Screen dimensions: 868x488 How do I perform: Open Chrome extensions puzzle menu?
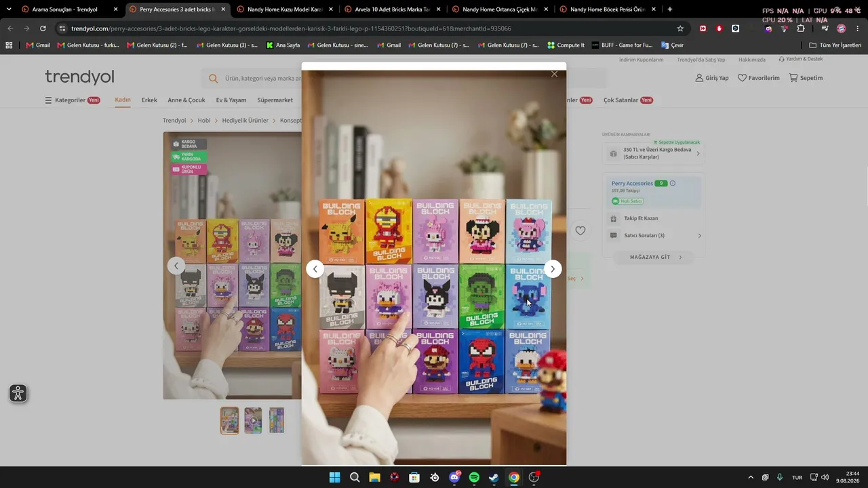[x=801, y=28]
